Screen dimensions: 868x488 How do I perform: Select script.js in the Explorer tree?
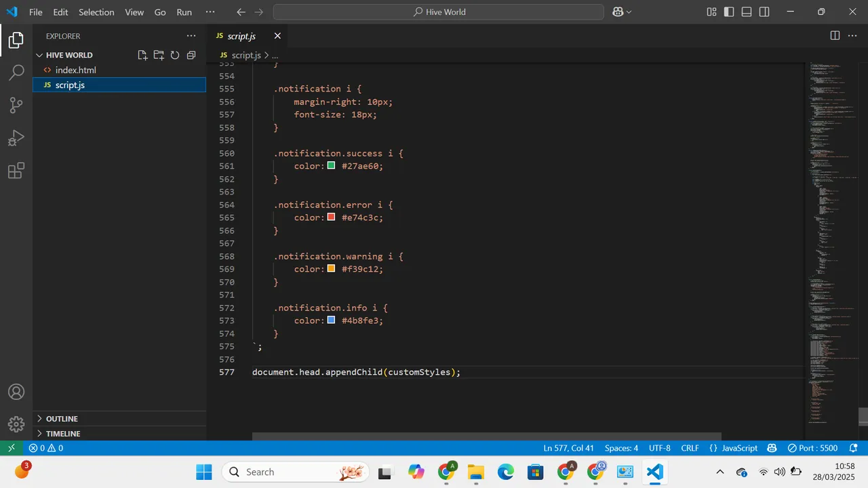tap(119, 85)
